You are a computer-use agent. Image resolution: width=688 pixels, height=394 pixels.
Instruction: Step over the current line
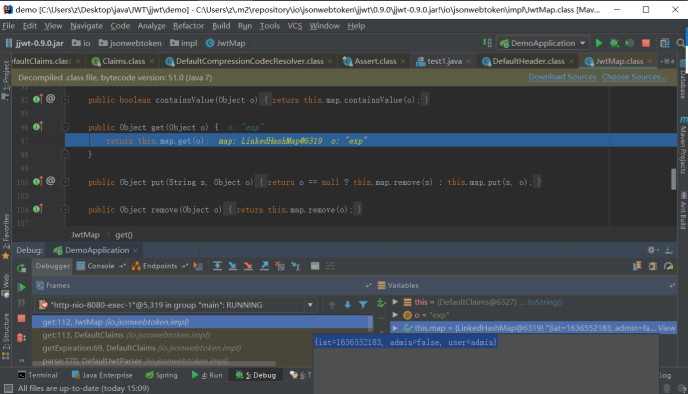click(217, 266)
